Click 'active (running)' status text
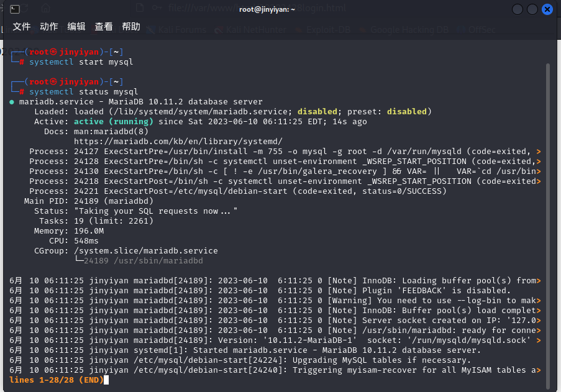 114,122
